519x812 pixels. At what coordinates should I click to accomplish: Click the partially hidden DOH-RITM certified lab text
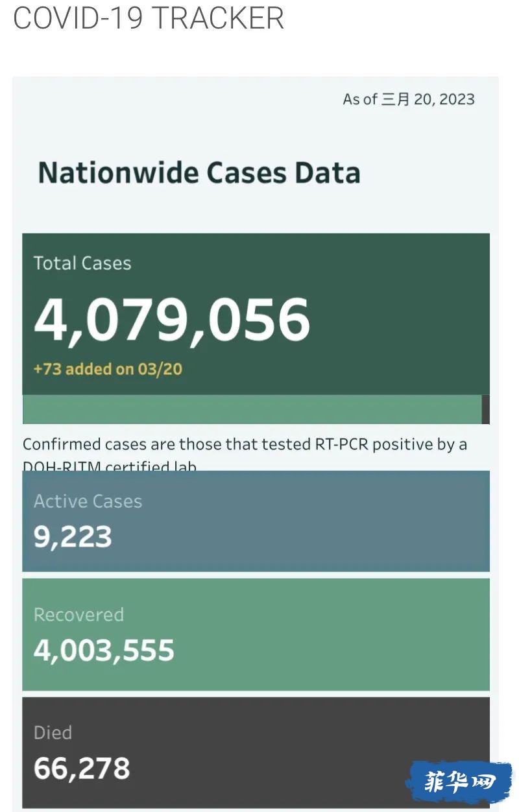coord(110,465)
